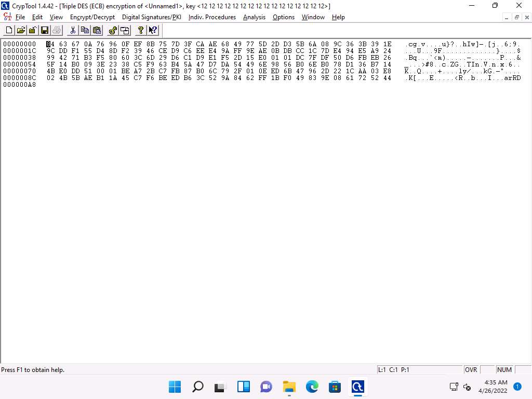The width and height of the screenshot is (532, 399).
Task: Expand the Analysis menu
Action: pos(254,17)
